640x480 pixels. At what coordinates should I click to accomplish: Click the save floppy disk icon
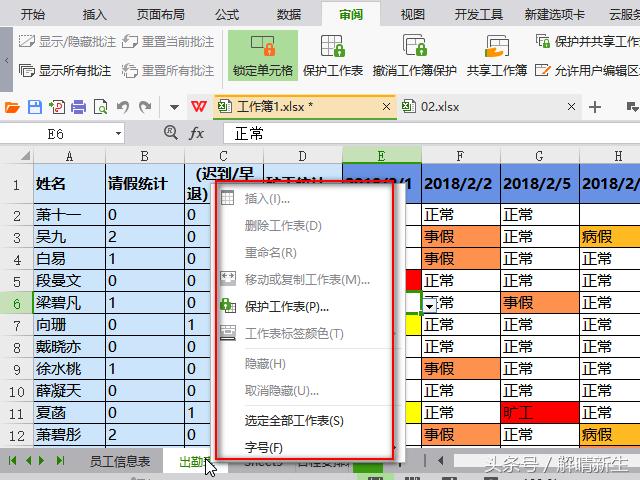coord(35,107)
